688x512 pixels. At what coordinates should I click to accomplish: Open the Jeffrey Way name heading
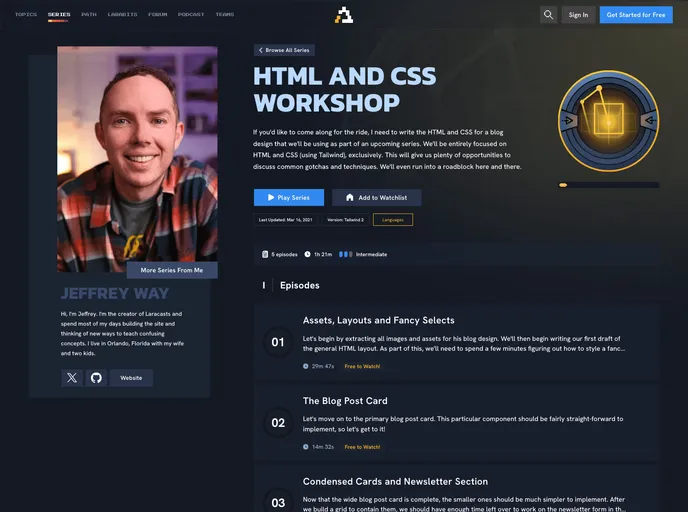click(115, 294)
